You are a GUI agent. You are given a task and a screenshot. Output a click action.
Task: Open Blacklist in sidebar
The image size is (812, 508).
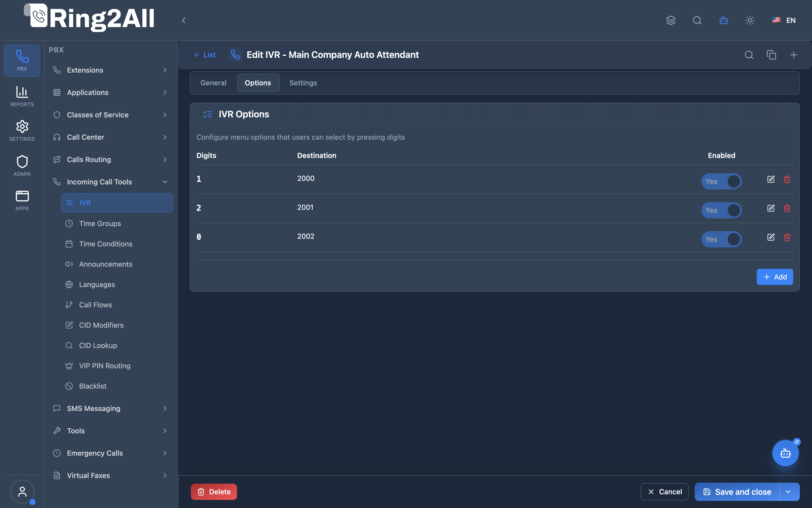117,386
